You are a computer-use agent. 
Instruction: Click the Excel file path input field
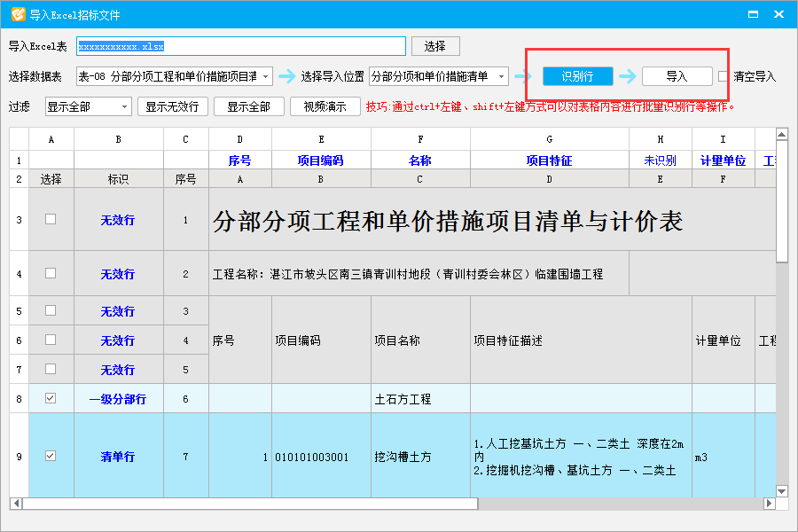click(x=240, y=46)
